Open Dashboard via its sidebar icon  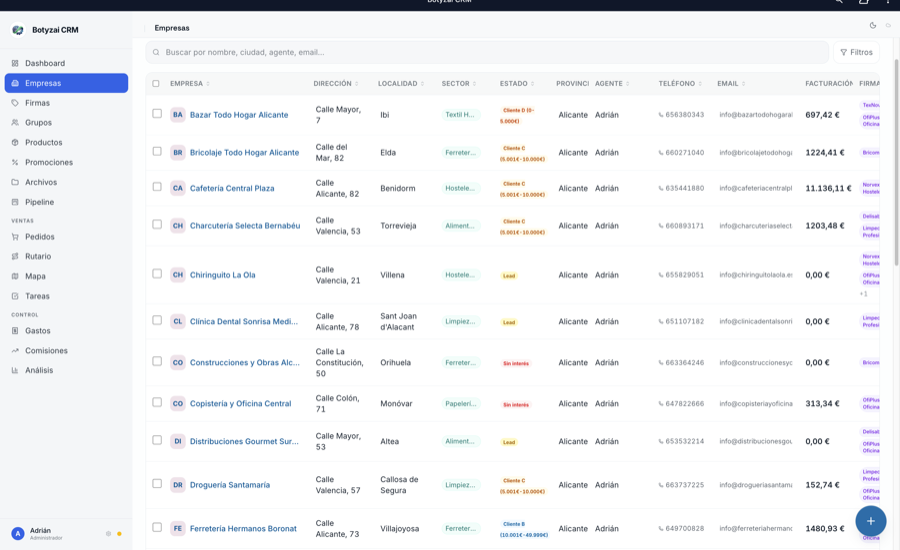pos(15,63)
